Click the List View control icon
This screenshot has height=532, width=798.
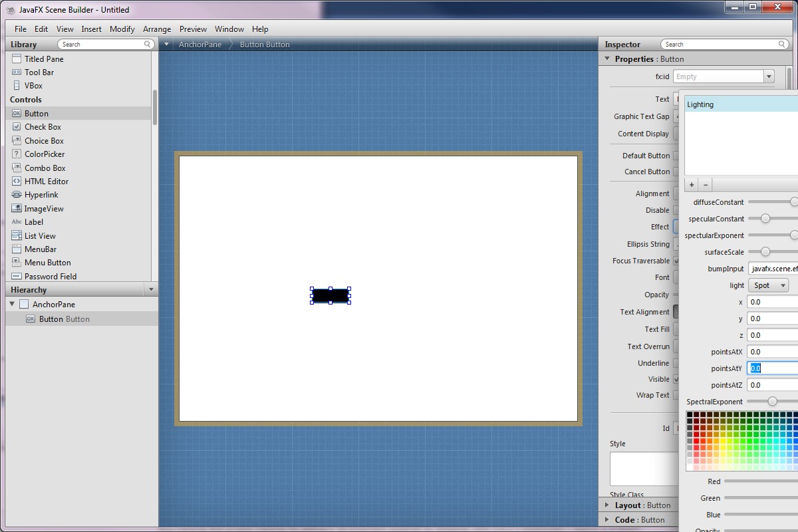pos(17,236)
